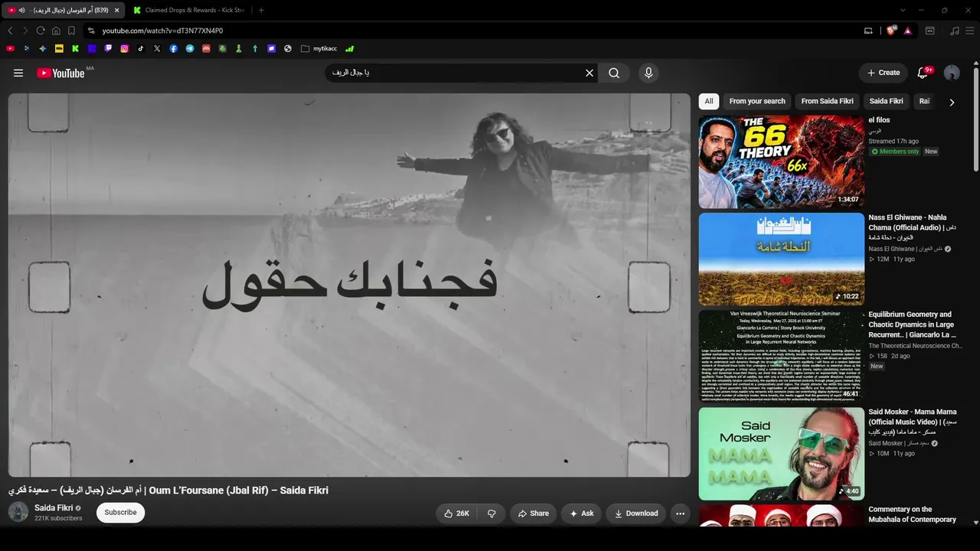Click the Create button
Screen dimensions: 980x551
click(883, 73)
